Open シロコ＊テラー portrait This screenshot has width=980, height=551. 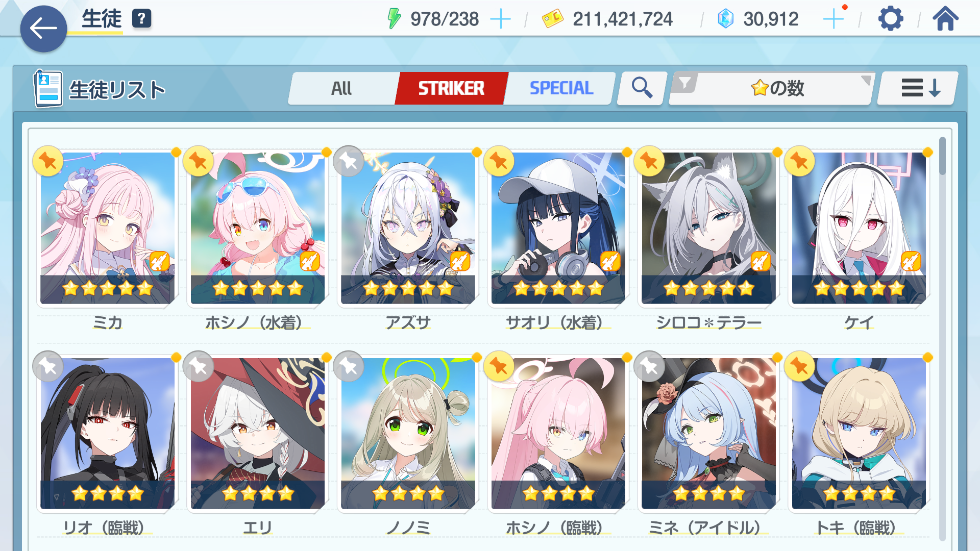(x=708, y=228)
